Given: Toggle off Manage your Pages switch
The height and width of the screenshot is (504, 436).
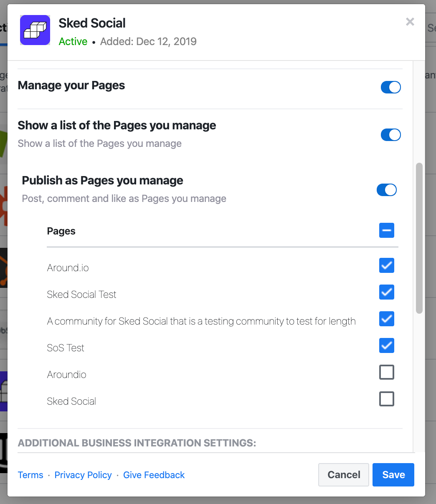Looking at the screenshot, I should pyautogui.click(x=390, y=87).
